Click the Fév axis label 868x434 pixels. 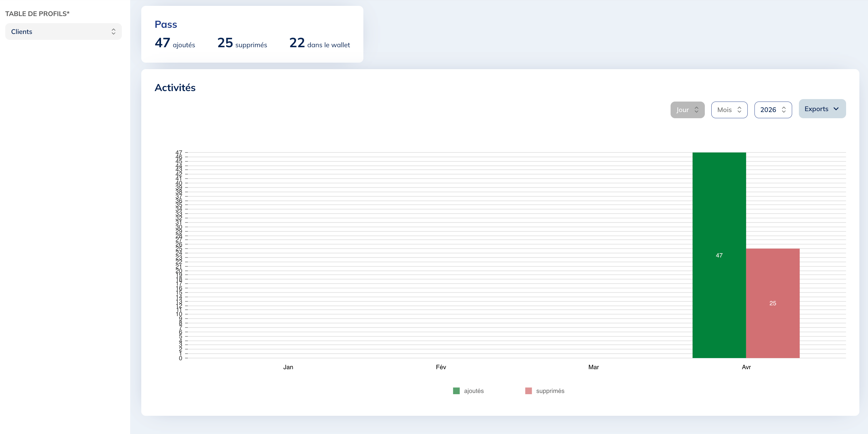(x=441, y=367)
